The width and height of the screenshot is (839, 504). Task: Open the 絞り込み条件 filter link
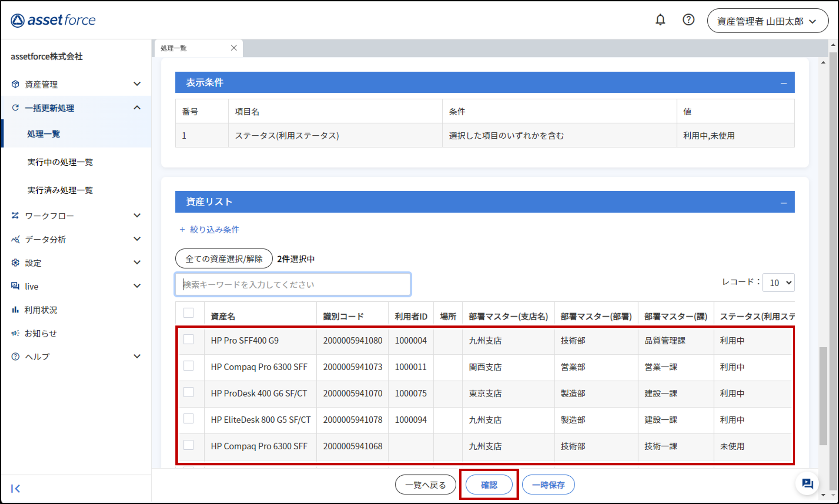click(214, 230)
